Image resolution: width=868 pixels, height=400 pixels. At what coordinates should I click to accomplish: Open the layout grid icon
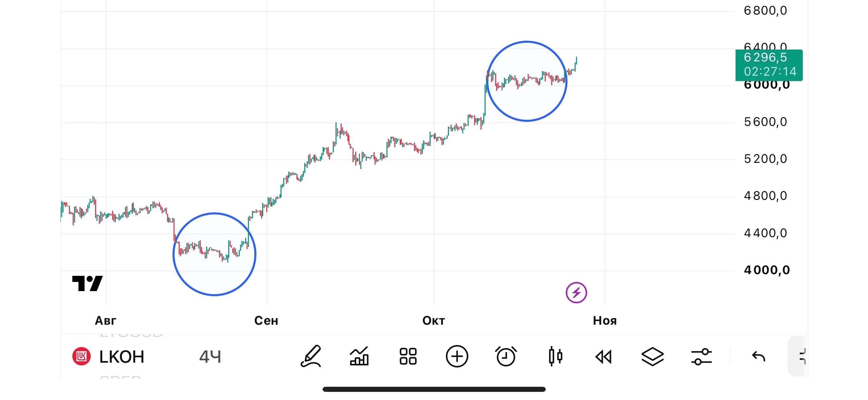408,356
